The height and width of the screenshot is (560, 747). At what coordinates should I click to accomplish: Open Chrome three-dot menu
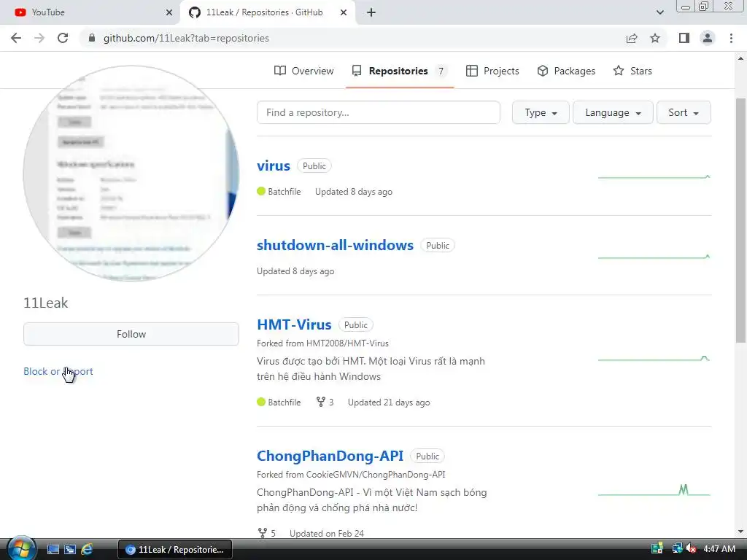coord(731,38)
